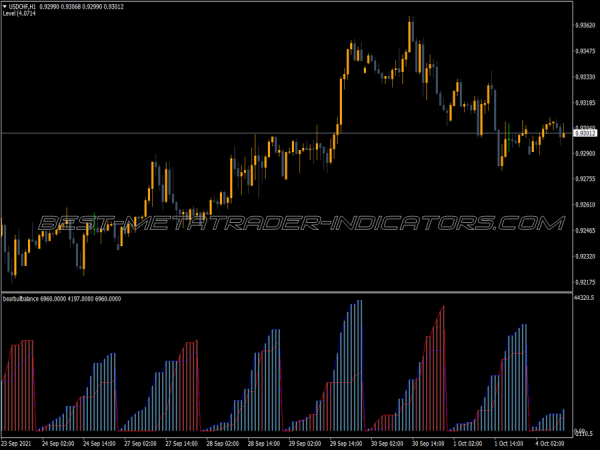Click the 27 Sep 02:00 time label
This screenshot has height=450, width=600.
pos(140,443)
